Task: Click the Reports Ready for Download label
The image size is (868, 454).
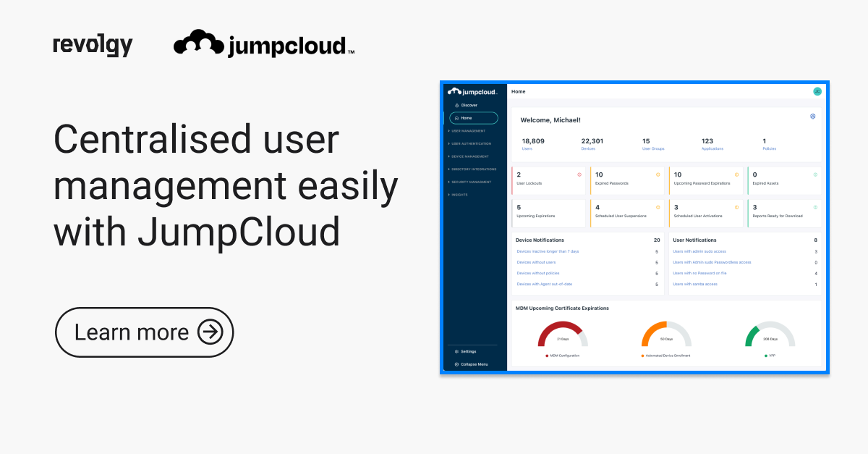Action: tap(778, 216)
